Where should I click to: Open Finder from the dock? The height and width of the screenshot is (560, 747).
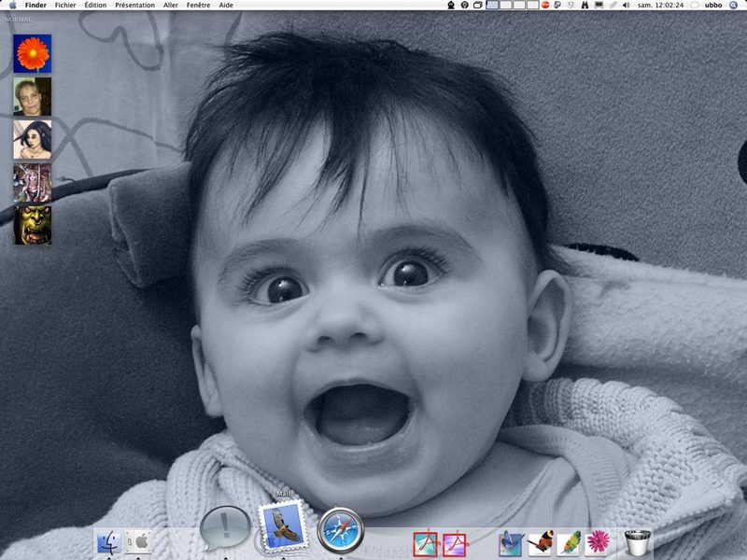coord(108,541)
